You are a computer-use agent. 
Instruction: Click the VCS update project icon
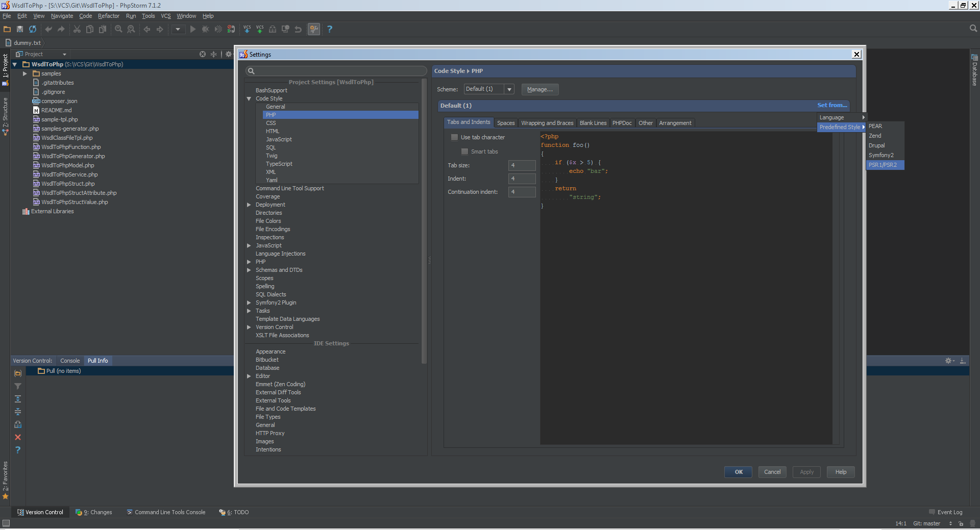tap(247, 29)
